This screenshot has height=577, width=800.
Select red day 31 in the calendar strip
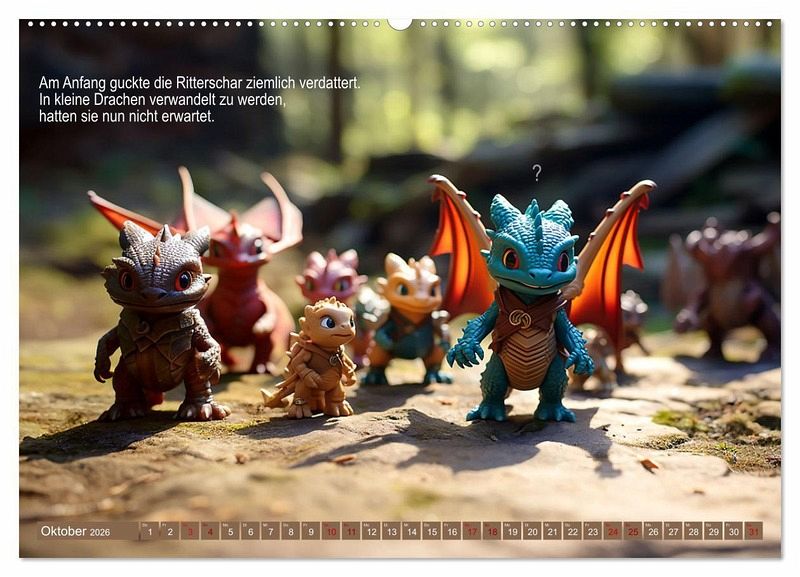(x=754, y=531)
